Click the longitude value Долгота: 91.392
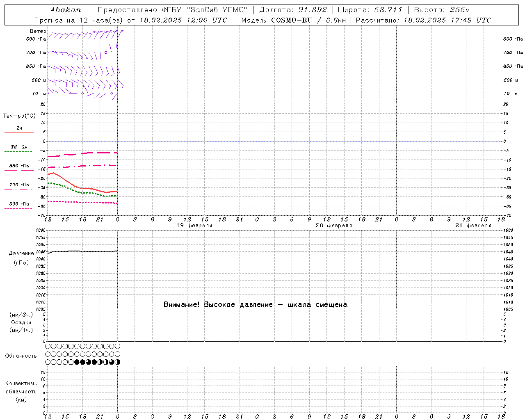 click(293, 9)
